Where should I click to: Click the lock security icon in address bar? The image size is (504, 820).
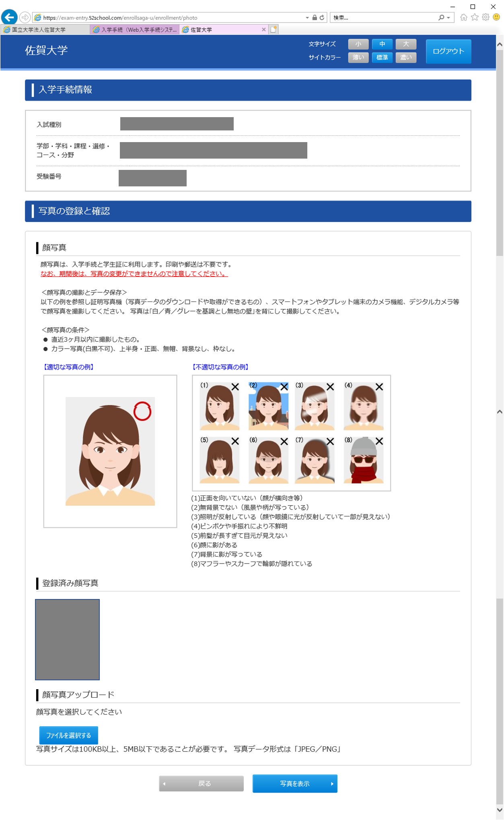point(315,18)
